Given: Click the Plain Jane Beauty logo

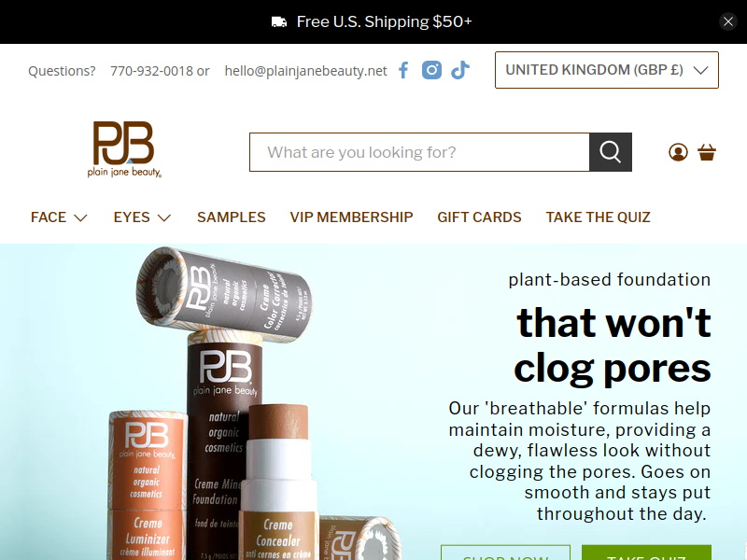Looking at the screenshot, I should (x=124, y=149).
